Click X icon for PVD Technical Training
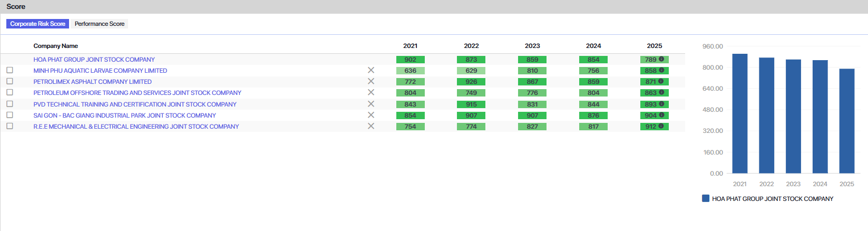The image size is (868, 231). click(x=371, y=104)
